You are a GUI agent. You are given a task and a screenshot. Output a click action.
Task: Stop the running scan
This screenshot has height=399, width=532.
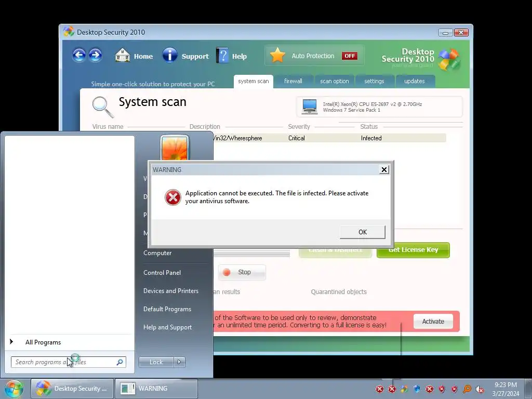242,272
